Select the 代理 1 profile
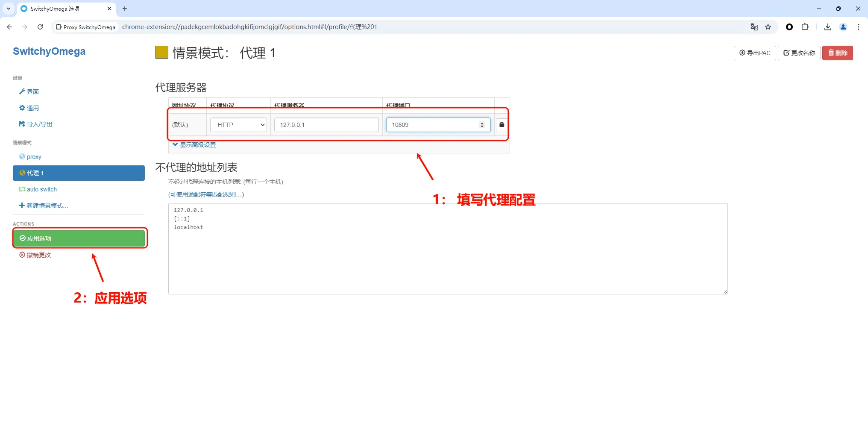The width and height of the screenshot is (868, 435). click(79, 173)
